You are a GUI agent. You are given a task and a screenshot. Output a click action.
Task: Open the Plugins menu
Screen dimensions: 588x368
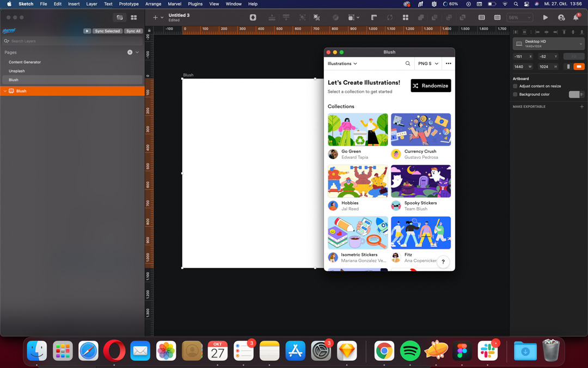point(195,4)
